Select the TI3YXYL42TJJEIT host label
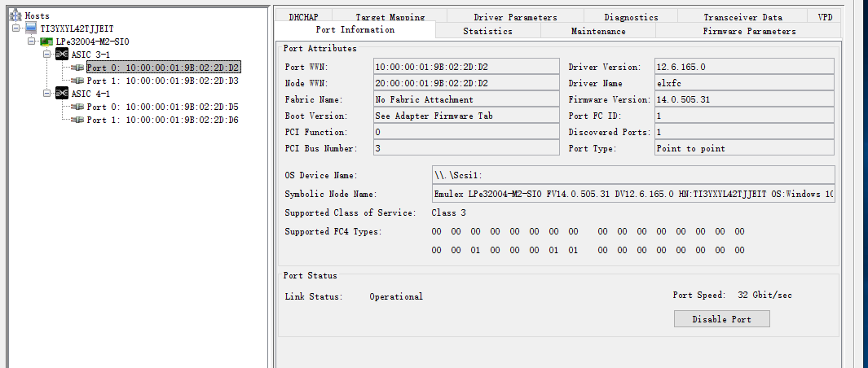The image size is (868, 368). pos(77,28)
